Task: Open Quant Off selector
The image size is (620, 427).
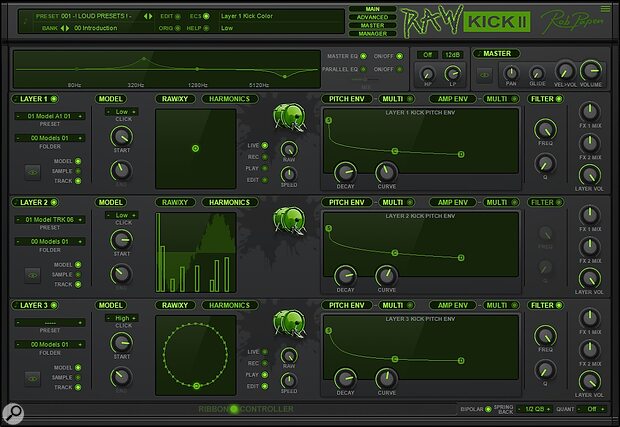Action: coord(592,409)
